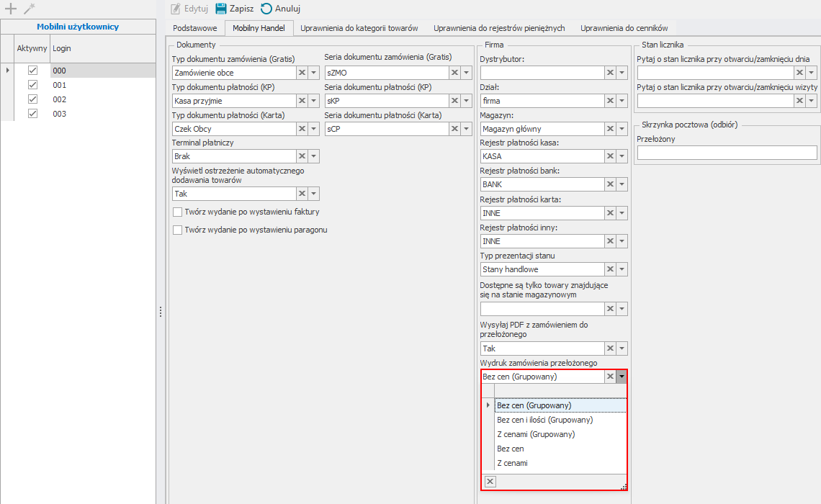Clear the Magazyn field using X icon

pos(610,129)
